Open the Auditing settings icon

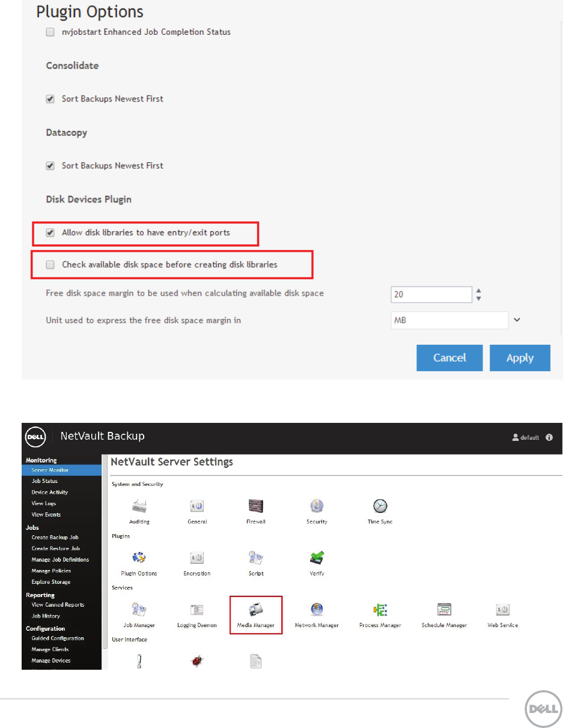[139, 506]
